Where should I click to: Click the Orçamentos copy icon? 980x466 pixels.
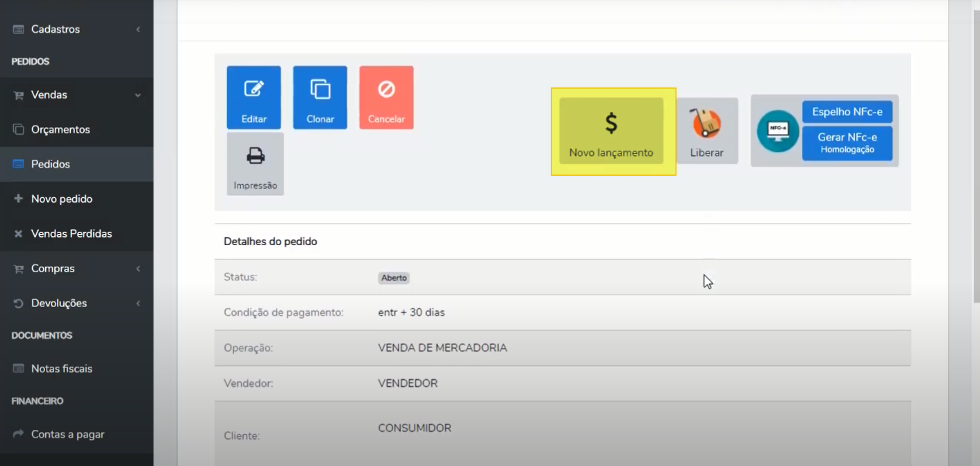point(18,129)
